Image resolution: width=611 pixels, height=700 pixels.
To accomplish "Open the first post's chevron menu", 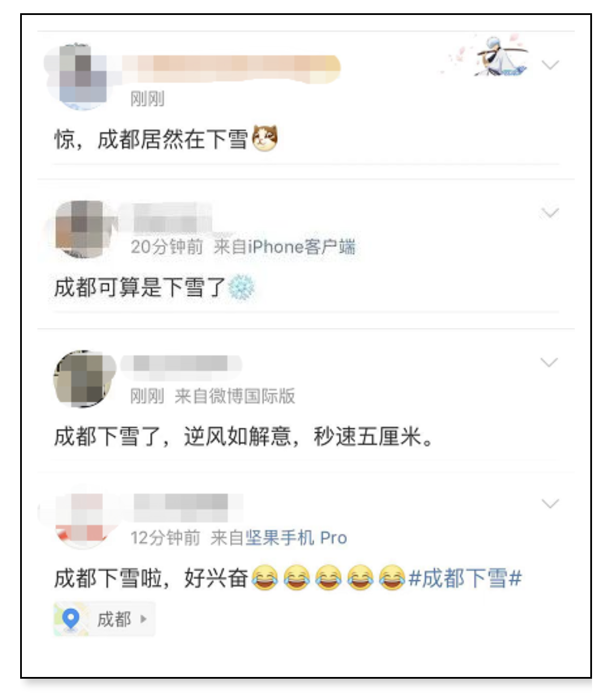I will 551,64.
